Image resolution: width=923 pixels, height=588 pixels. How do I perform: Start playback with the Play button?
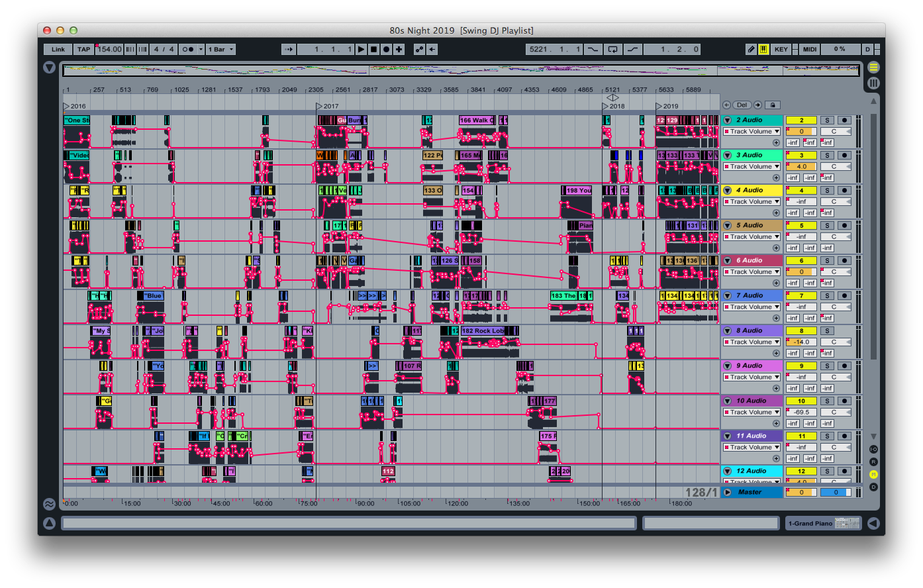(361, 49)
